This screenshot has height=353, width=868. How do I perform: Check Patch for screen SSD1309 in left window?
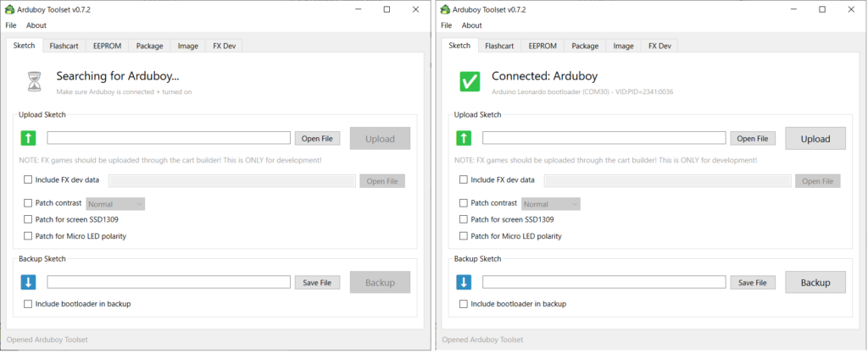click(x=28, y=220)
